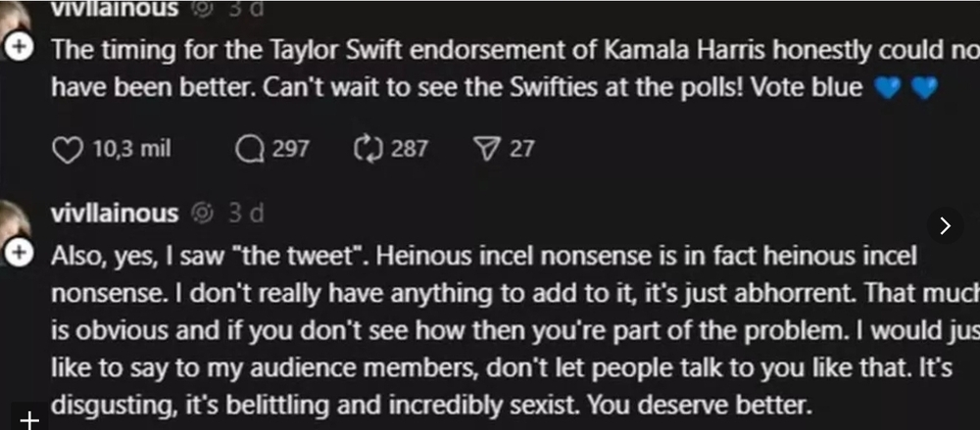The width and height of the screenshot is (980, 430).
Task: View the 10,3 mil likes count
Action: [x=131, y=149]
